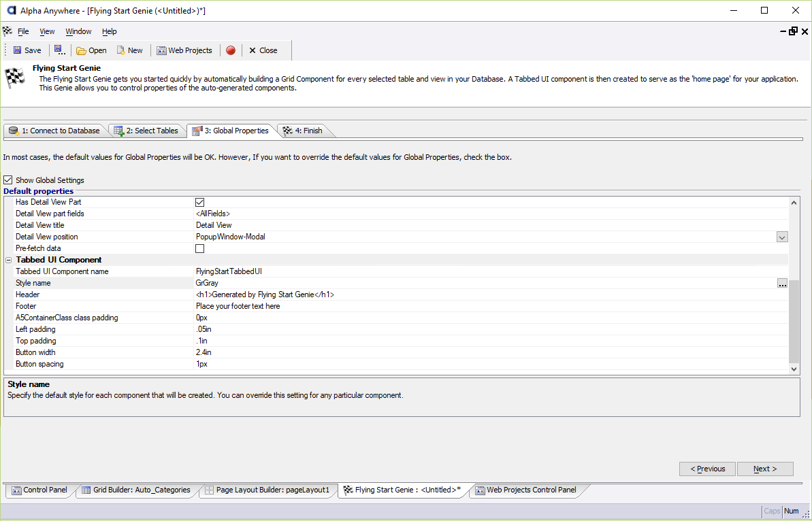Click the Detail View position property label

tap(46, 237)
